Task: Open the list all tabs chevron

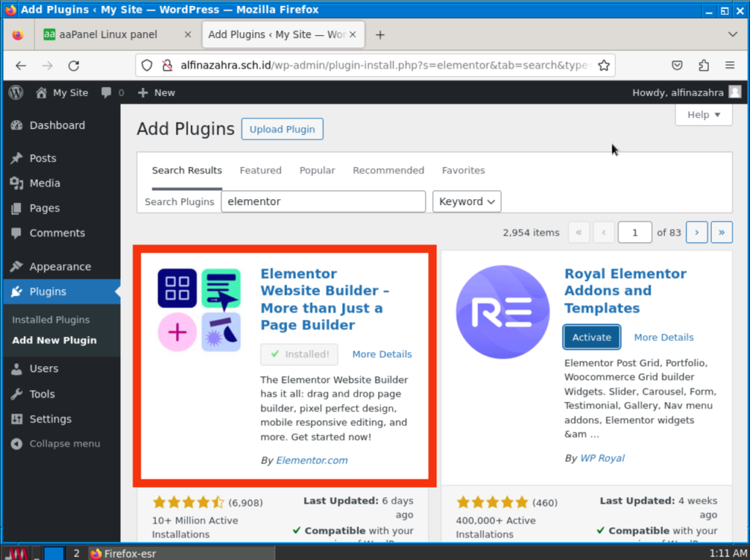Action: [732, 34]
